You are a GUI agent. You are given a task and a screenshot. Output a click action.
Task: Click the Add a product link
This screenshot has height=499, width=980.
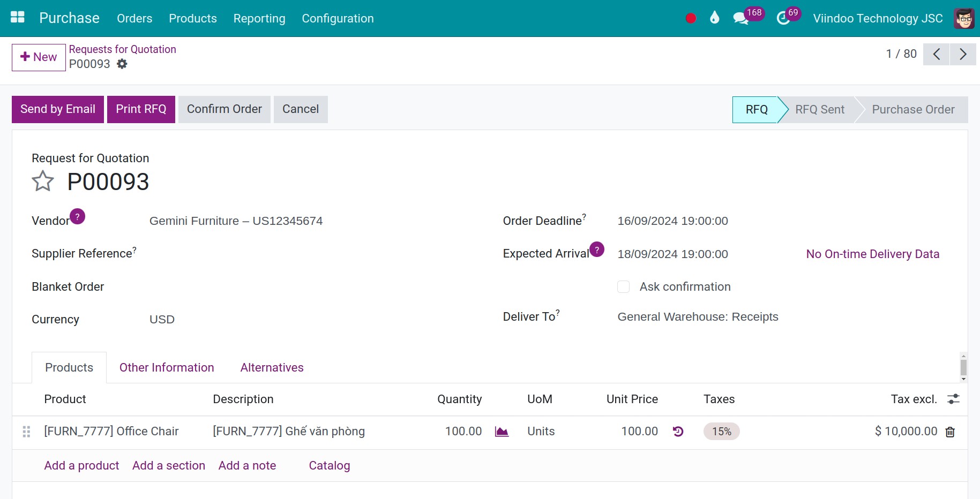point(81,466)
